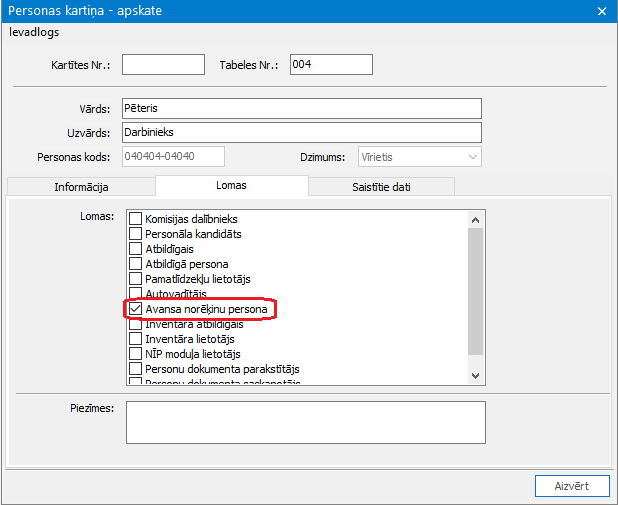This screenshot has height=505, width=618.
Task: Focus the Tabeles Nr. field
Action: [x=330, y=65]
